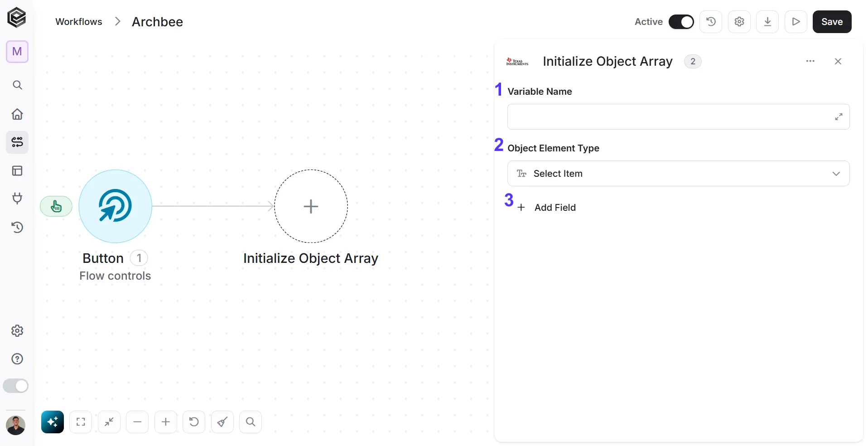Go to the Home icon in the sidebar
The width and height of the screenshot is (868, 446).
17,114
